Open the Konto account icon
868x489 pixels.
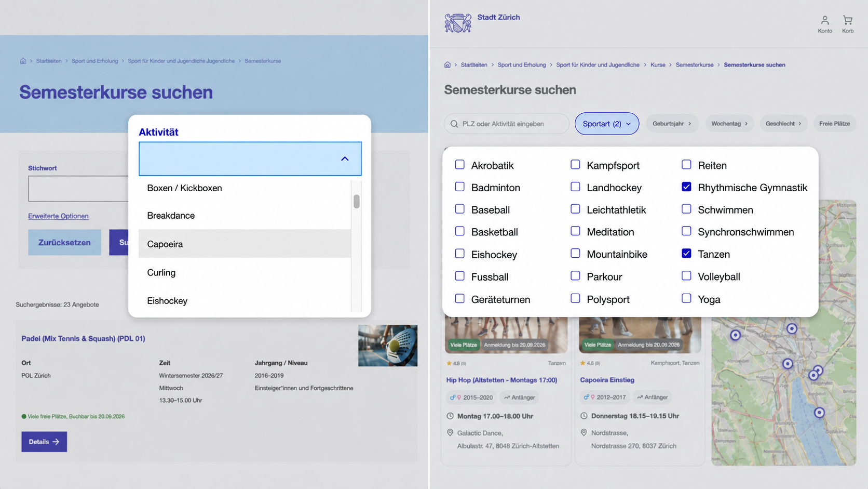[824, 24]
